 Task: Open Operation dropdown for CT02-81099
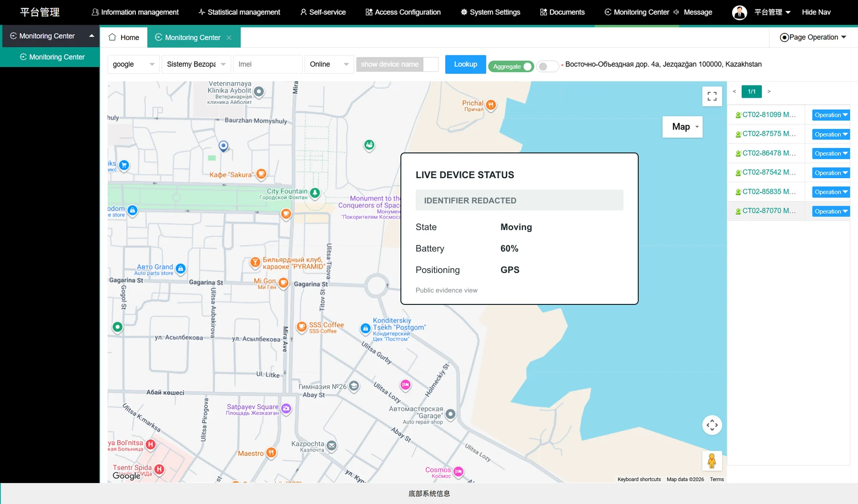tap(831, 115)
